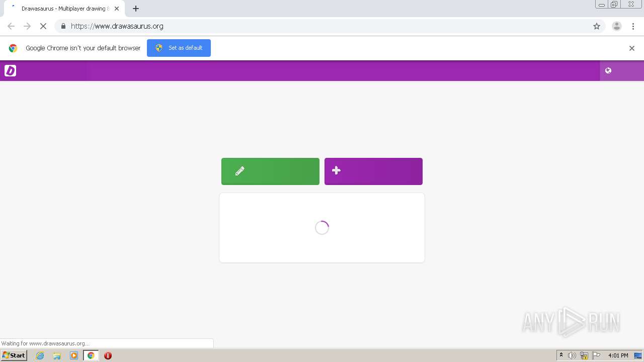Image resolution: width=644 pixels, height=362 pixels.
Task: Click the Drawasaurus logo icon
Action: click(10, 71)
